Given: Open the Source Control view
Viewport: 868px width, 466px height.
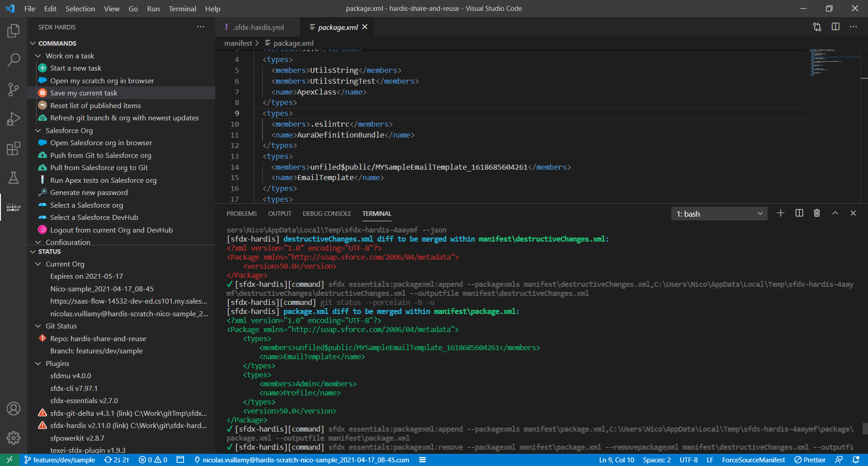Looking at the screenshot, I should pyautogui.click(x=14, y=89).
